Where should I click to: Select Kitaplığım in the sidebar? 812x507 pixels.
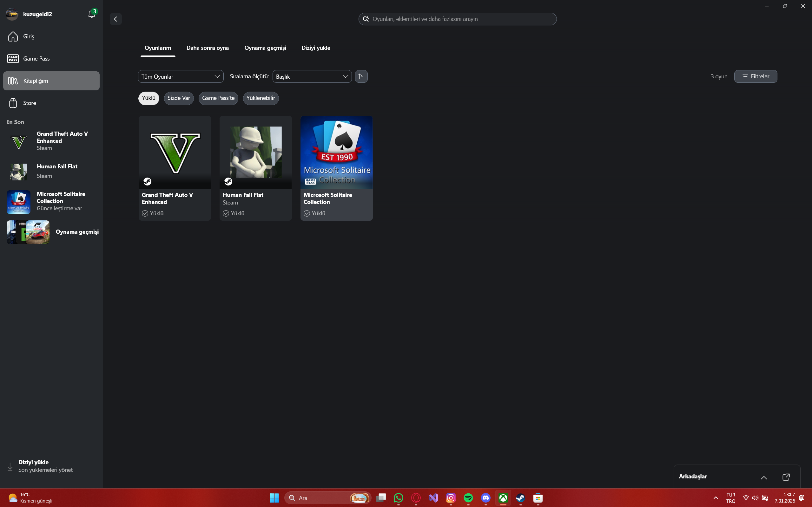click(x=51, y=81)
